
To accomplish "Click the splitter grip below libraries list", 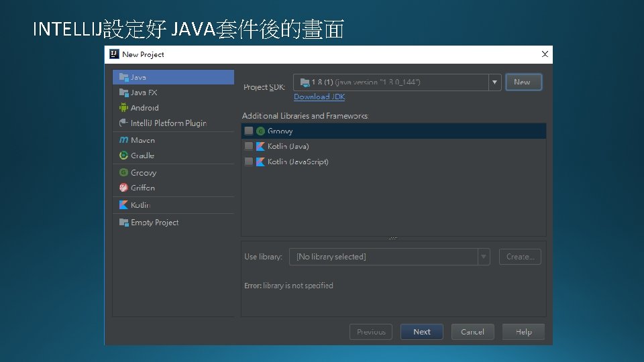I will click(393, 237).
